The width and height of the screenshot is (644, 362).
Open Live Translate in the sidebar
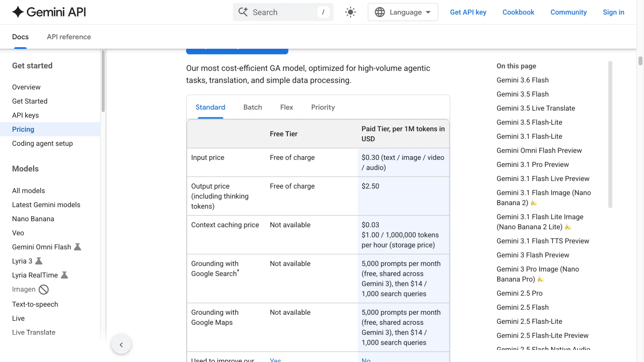pyautogui.click(x=34, y=333)
